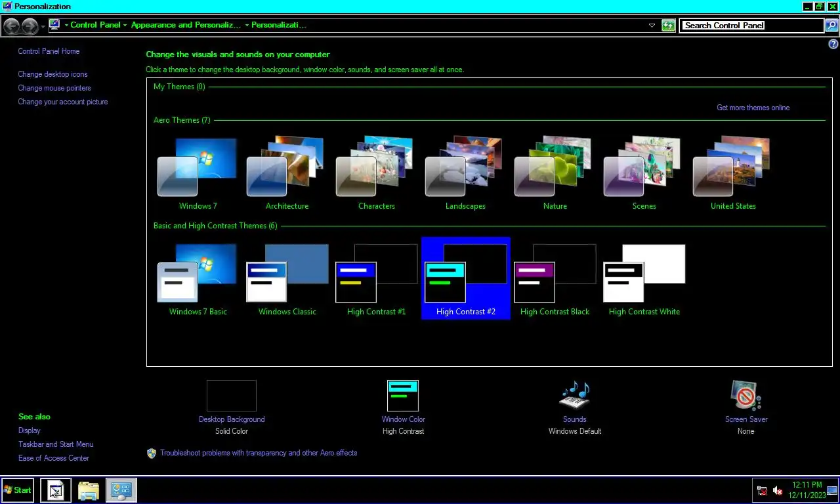Viewport: 840px width, 504px height.
Task: Click the High Contrast #2 theme
Action: point(465,279)
